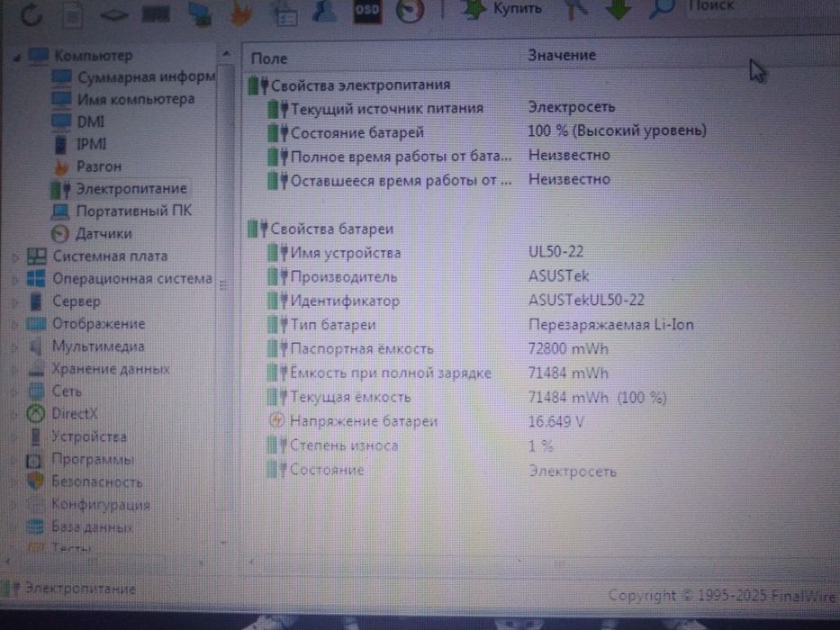This screenshot has width=840, height=630.
Task: Expand the Отображение node
Action: (x=15, y=325)
